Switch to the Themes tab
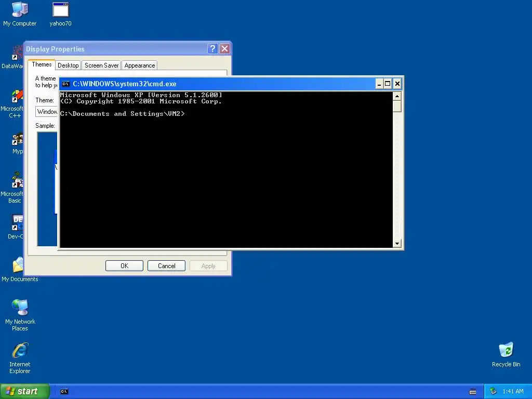The image size is (532, 399). 42,64
